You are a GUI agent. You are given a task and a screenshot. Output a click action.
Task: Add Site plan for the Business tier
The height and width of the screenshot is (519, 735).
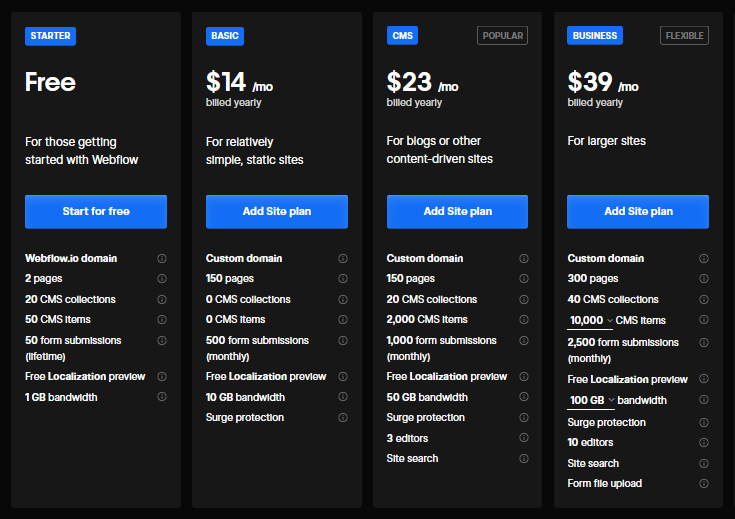[638, 211]
